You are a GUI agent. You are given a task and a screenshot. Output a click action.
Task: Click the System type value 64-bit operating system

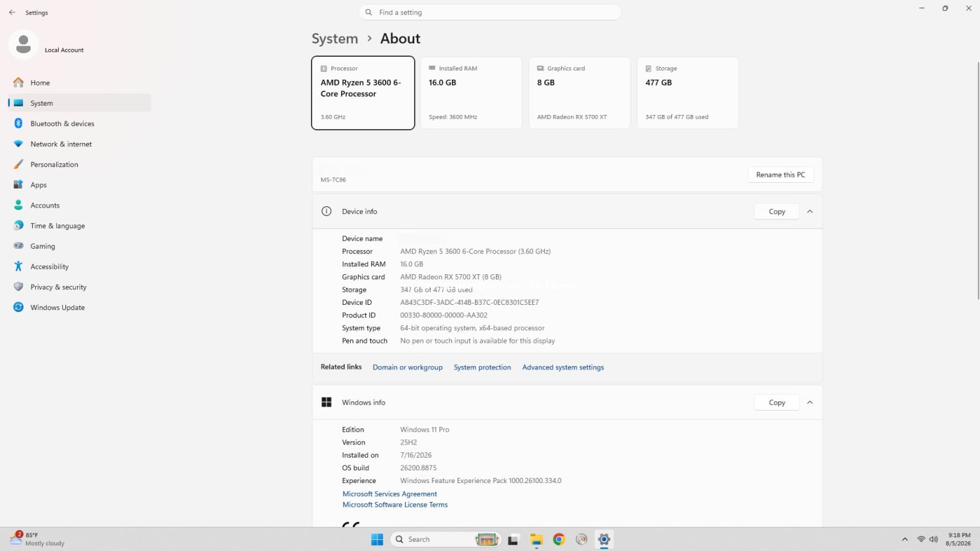coord(472,328)
